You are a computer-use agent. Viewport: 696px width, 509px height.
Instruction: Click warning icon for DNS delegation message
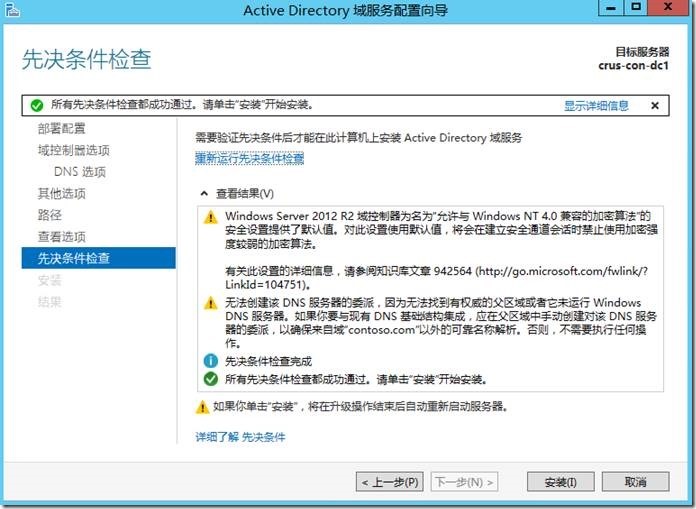[210, 304]
